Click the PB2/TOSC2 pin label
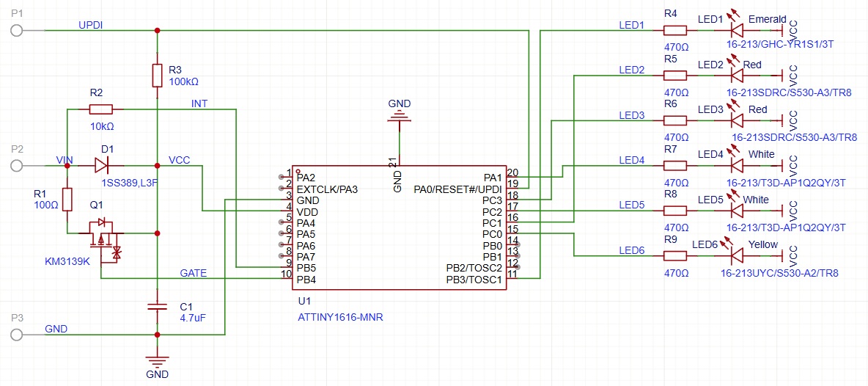The width and height of the screenshot is (868, 386). tap(474, 268)
